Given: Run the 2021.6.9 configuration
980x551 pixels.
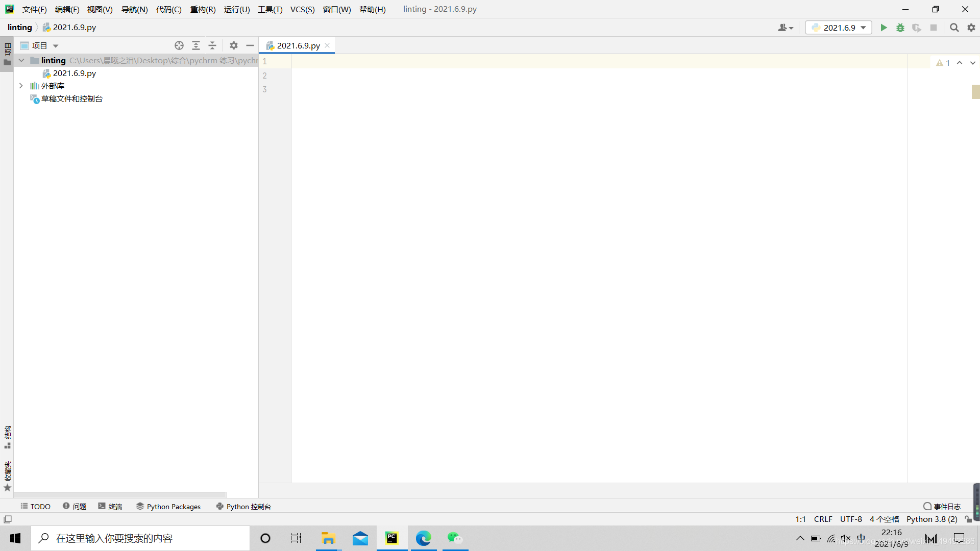Looking at the screenshot, I should [884, 28].
